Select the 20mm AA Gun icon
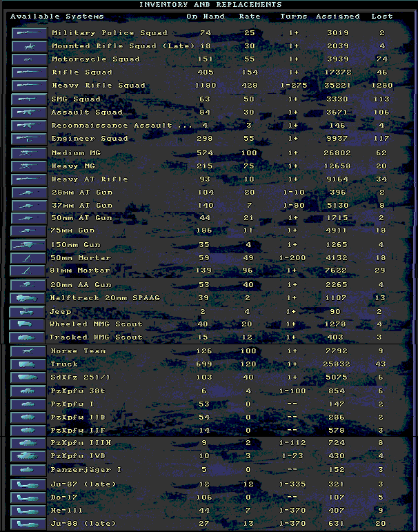Image resolution: width=418 pixels, height=532 pixels. (x=28, y=285)
